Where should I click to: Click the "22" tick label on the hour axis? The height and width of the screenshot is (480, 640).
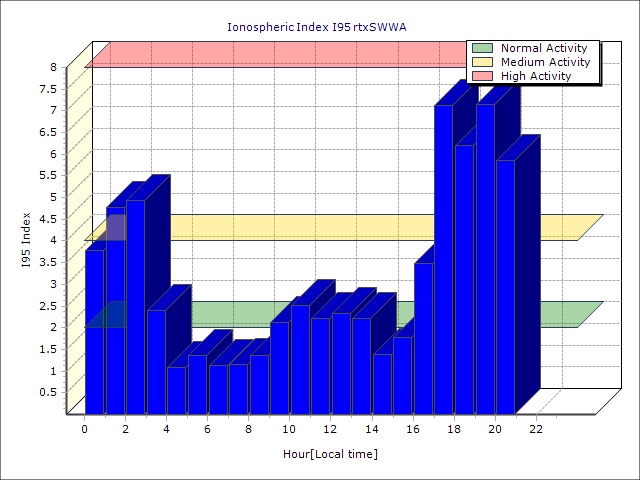point(536,429)
